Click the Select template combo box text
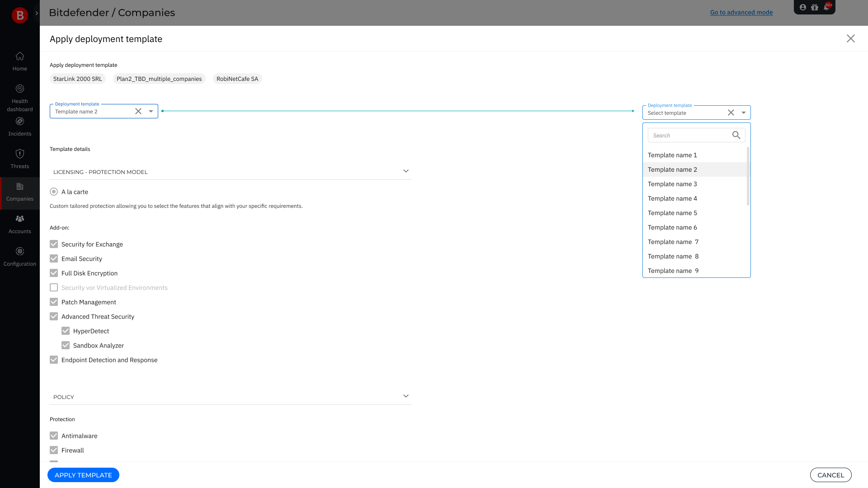Viewport: 868px width, 488px height. tap(667, 113)
